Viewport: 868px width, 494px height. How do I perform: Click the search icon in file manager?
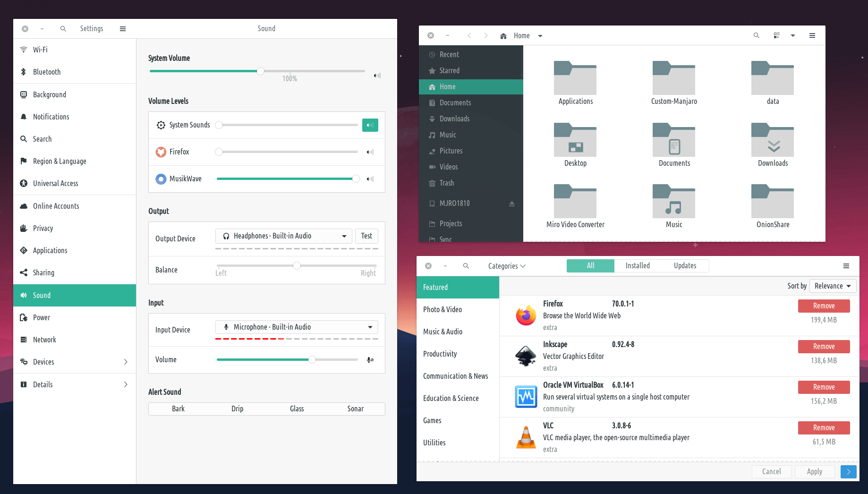pos(756,35)
